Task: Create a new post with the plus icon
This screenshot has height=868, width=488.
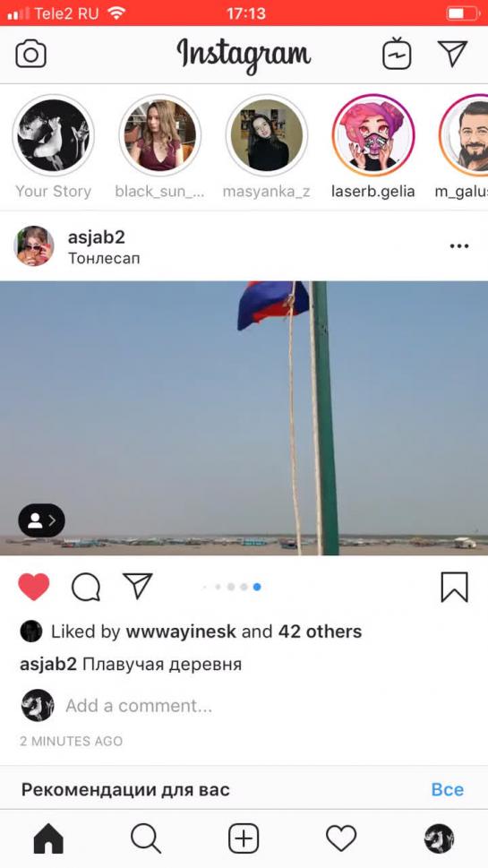Action: pyautogui.click(x=244, y=838)
